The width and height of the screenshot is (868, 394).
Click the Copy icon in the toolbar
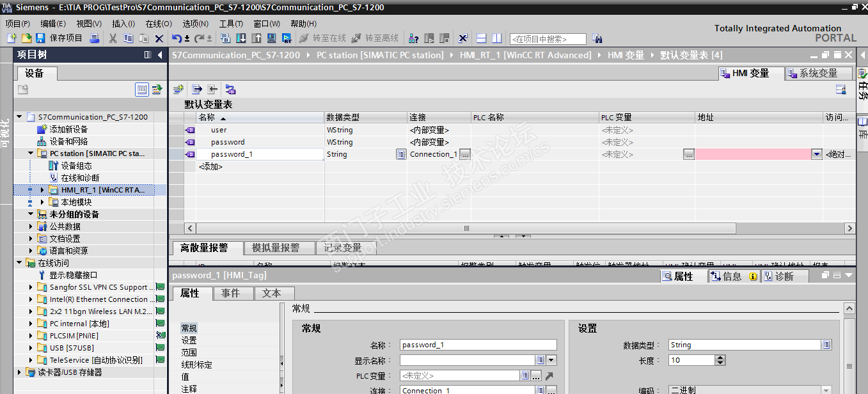[128, 38]
